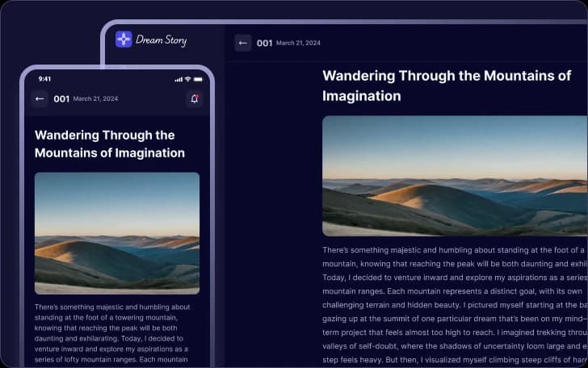Tap the back arrow in the phone view

click(x=40, y=99)
